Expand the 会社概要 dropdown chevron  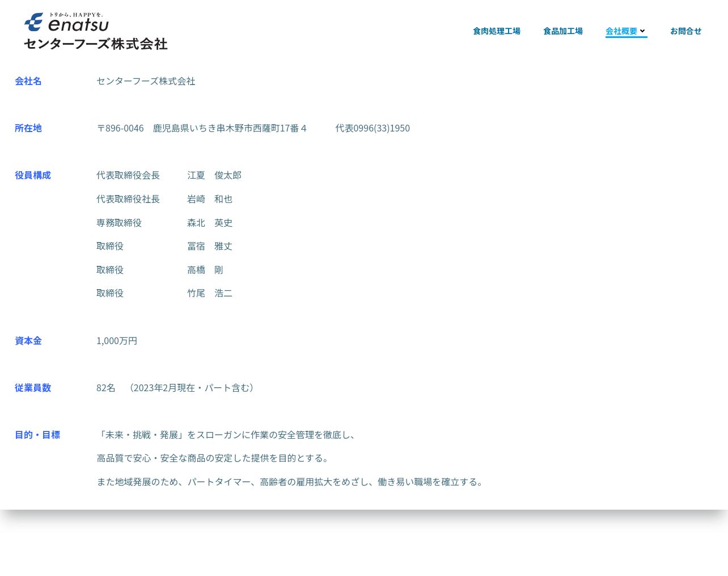tap(642, 31)
